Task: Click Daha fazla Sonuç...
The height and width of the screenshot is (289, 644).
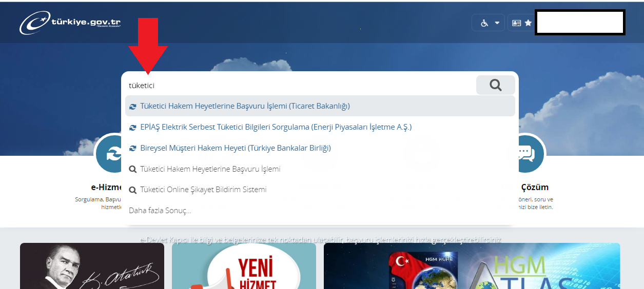Action: click(160, 211)
